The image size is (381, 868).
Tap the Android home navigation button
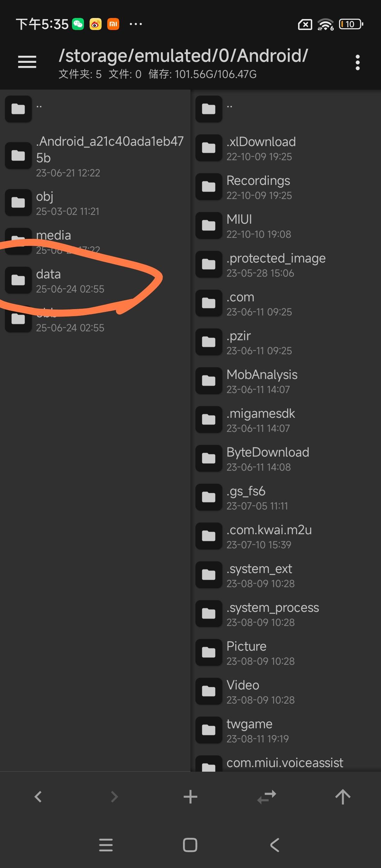tap(190, 845)
